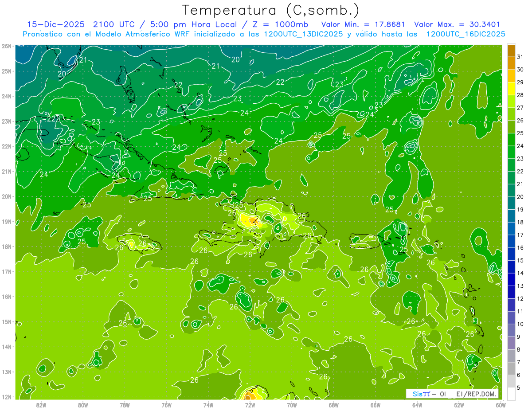Click the valid time '1200UTC_16DIC2025'

click(x=465, y=34)
